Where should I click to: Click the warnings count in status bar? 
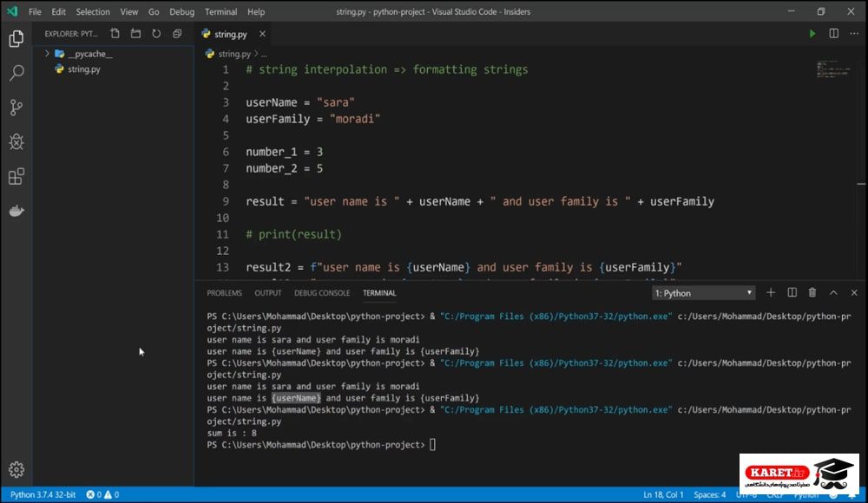point(112,494)
